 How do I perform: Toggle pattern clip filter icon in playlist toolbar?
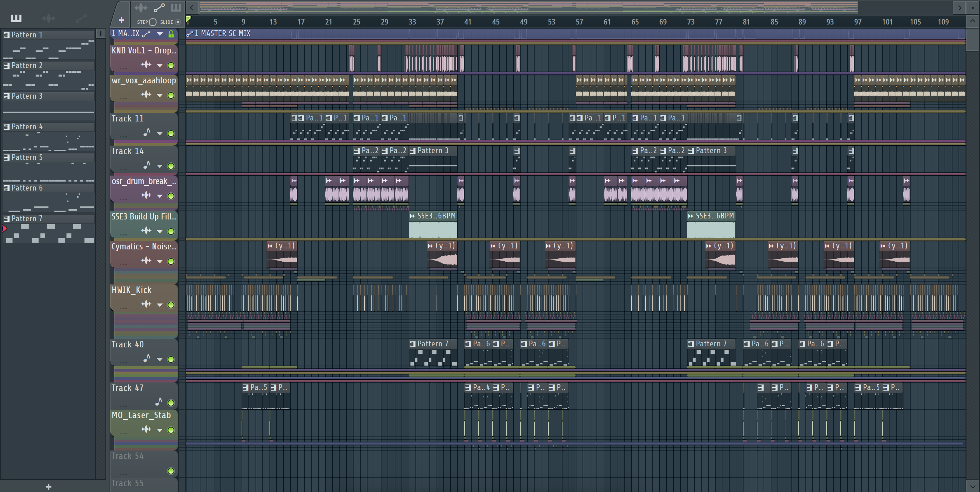tap(176, 7)
